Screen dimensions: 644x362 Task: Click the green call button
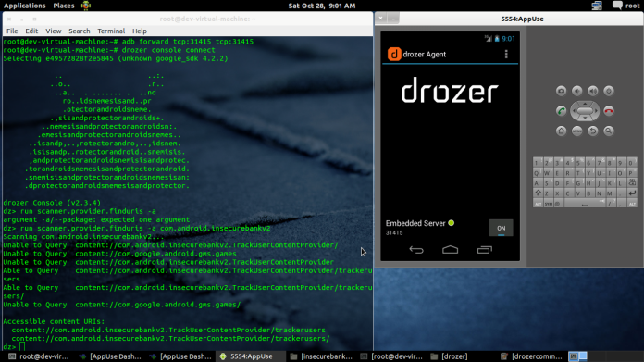click(561, 111)
